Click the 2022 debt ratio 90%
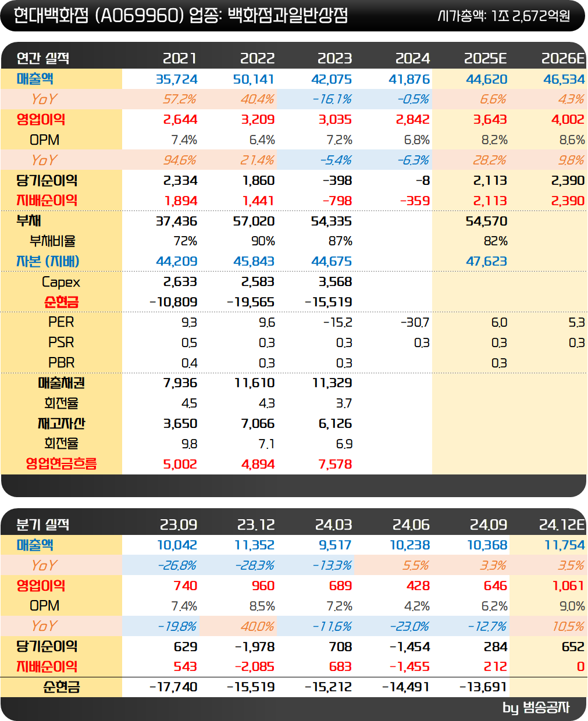The width and height of the screenshot is (588, 721). pyautogui.click(x=263, y=241)
